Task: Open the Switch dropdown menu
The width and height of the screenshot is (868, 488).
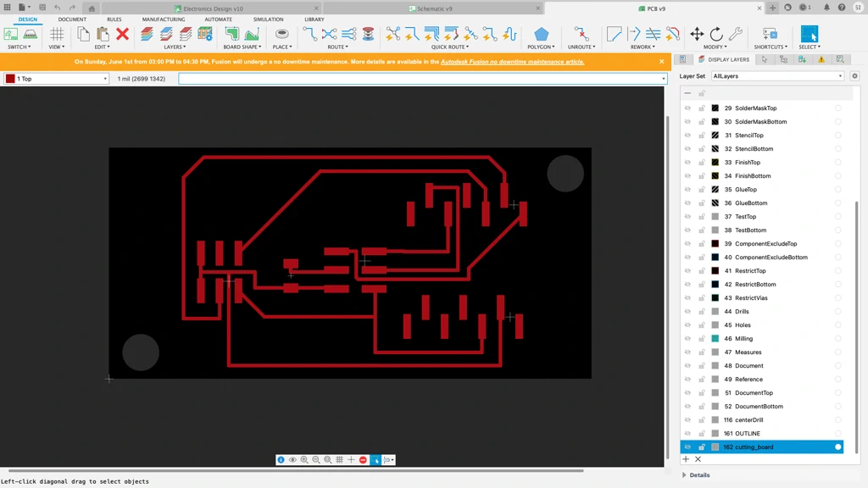Action: (19, 47)
